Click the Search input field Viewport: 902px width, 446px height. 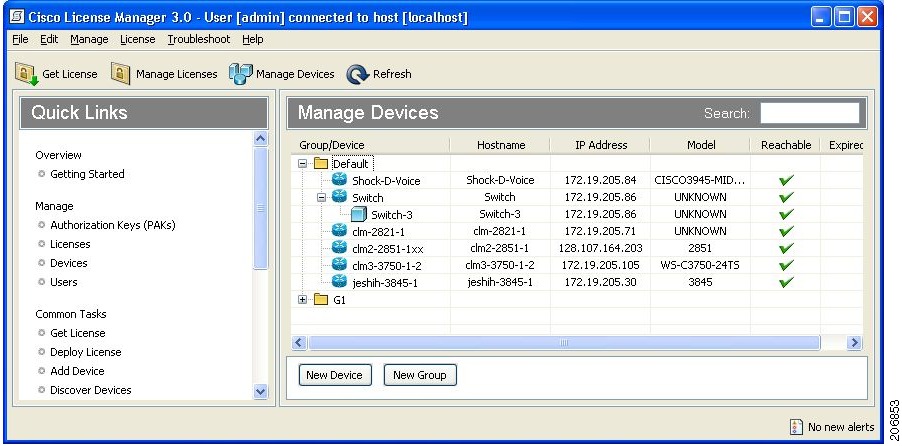[810, 113]
